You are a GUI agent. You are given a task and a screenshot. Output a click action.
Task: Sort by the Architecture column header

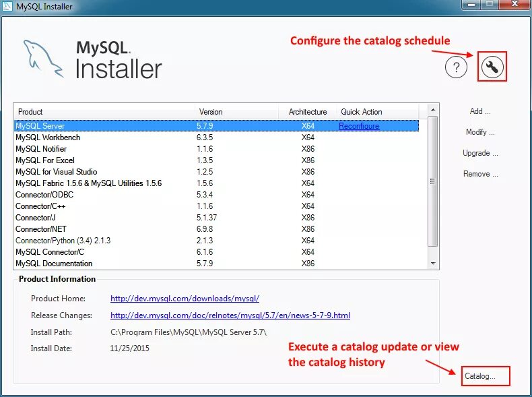[x=308, y=112]
